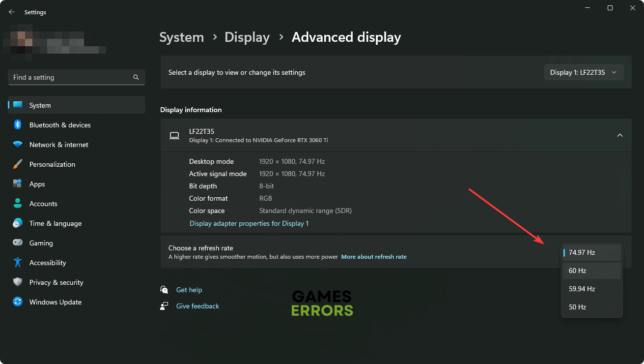
Task: Open the Apps settings icon
Action: click(x=18, y=183)
